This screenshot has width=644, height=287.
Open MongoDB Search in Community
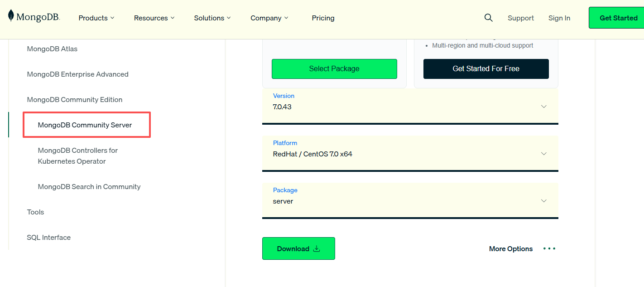(x=89, y=187)
